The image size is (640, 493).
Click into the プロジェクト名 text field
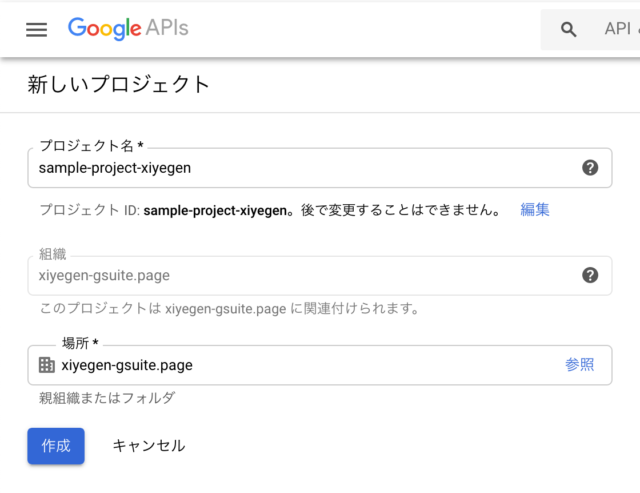point(300,168)
